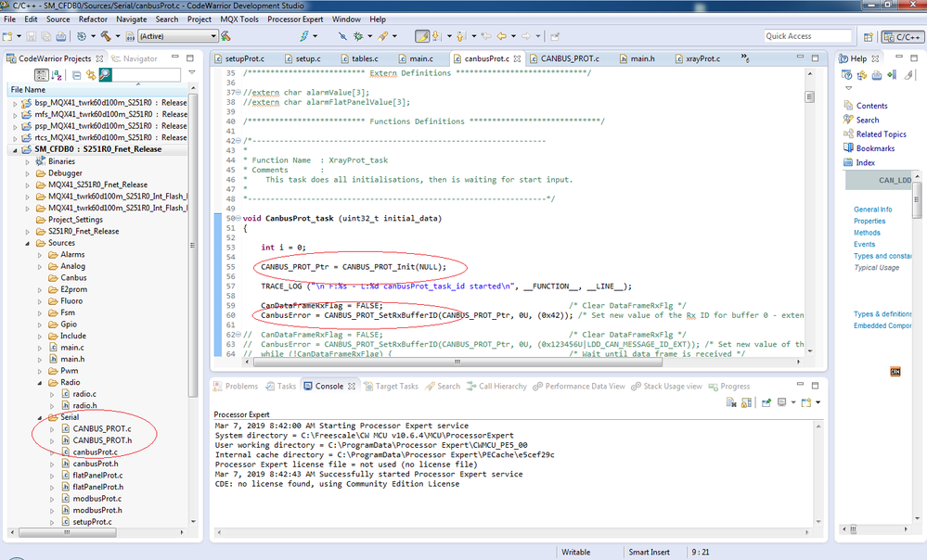Viewport: 927px width, 560px height.
Task: Click the Collapse All icon in the Projects panel
Action: pos(76,75)
